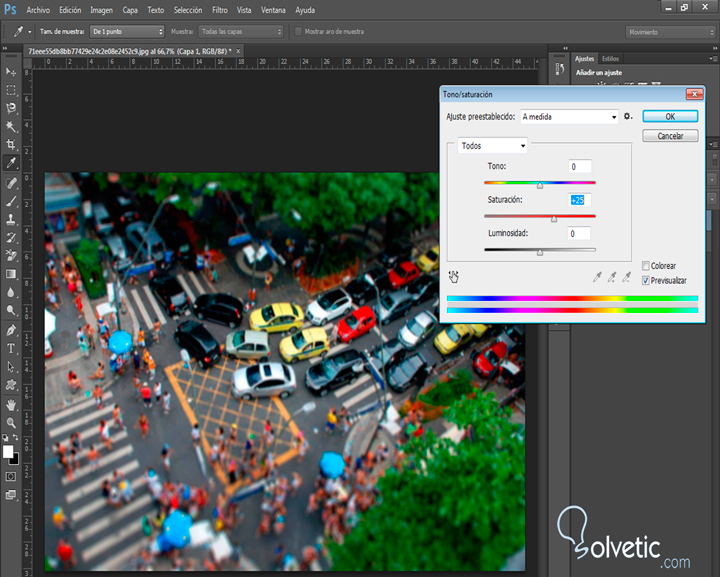
Task: Select the Magic Wand tool
Action: coord(11,126)
